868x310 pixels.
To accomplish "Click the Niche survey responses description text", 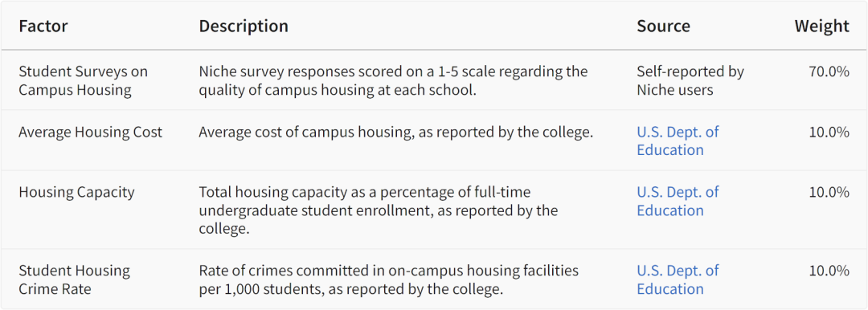I will 393,80.
